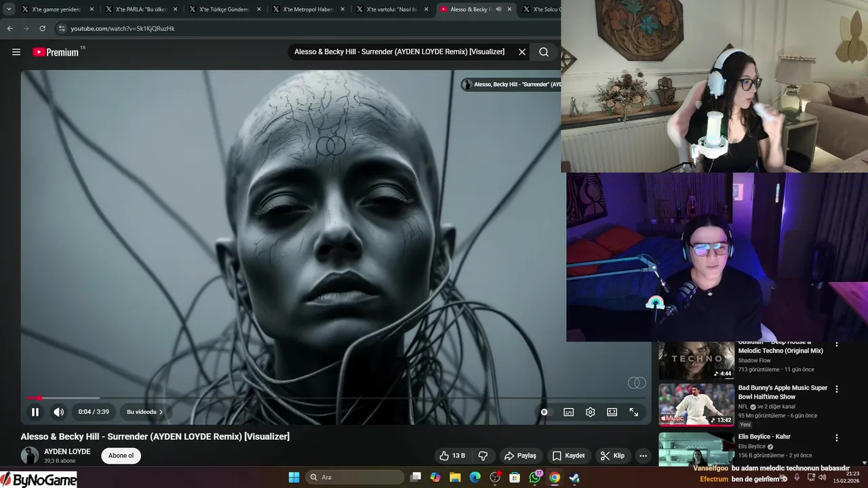Expand the 'Bu videoda' chapter chevron

point(161,412)
